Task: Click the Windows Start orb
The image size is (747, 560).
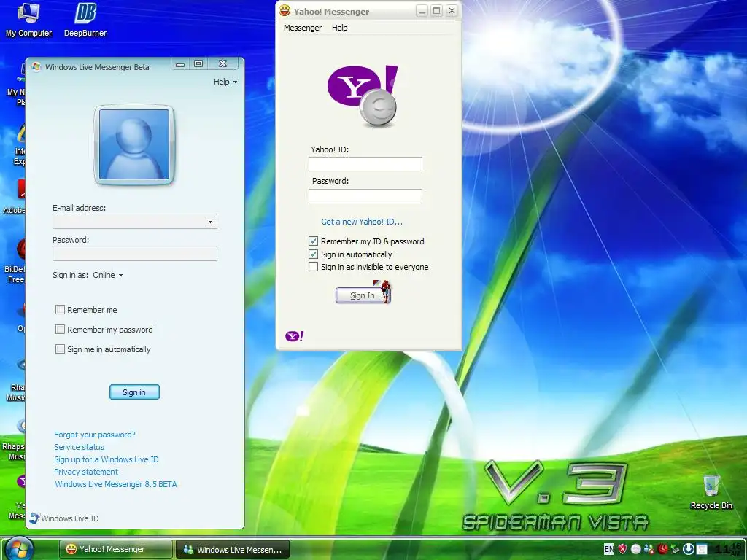Action: coord(19,548)
